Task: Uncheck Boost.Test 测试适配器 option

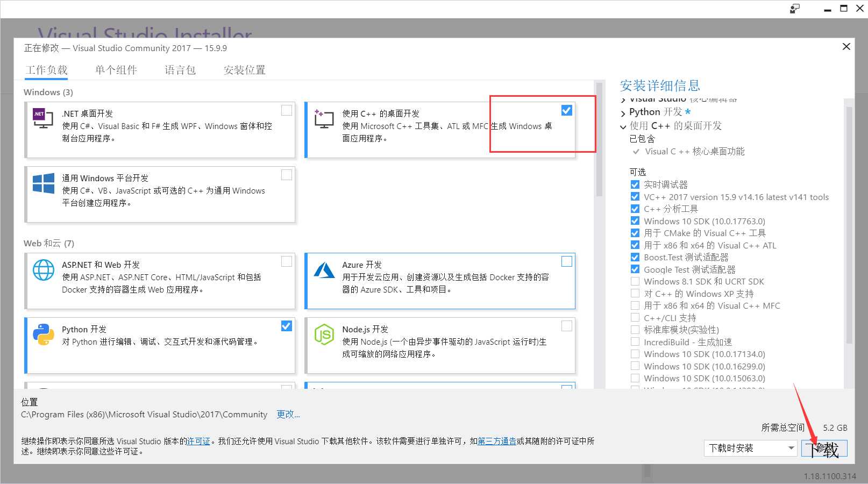Action: [x=635, y=257]
